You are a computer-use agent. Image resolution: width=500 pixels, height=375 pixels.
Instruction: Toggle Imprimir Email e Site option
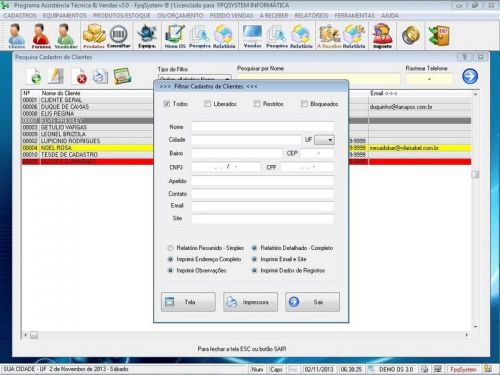pos(254,259)
